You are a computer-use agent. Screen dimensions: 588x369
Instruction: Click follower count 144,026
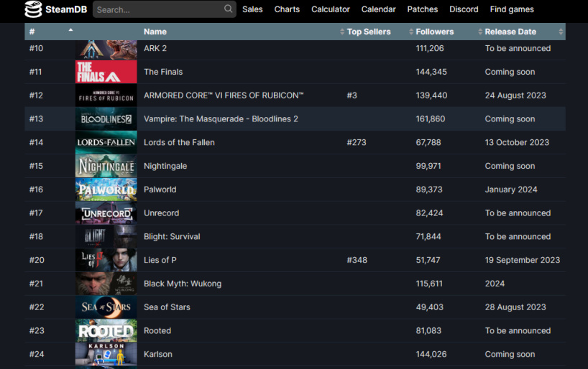coord(431,355)
